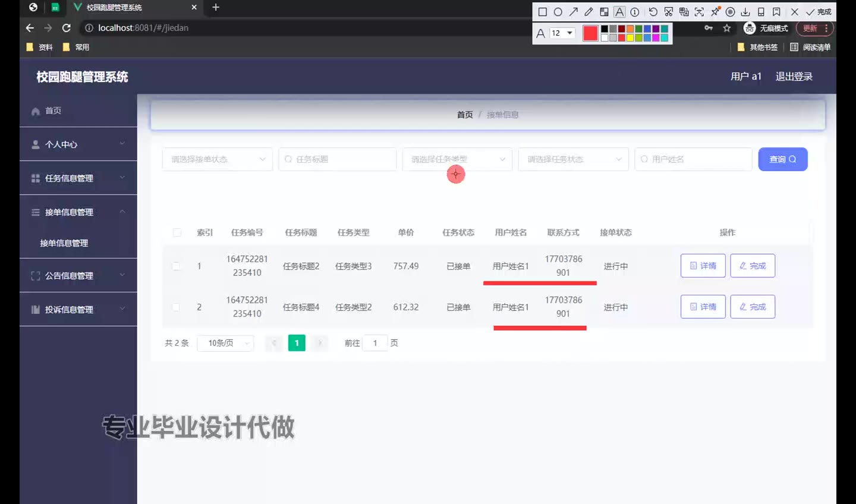856x504 pixels.
Task: Open the font size 12 dropdown
Action: coord(562,33)
